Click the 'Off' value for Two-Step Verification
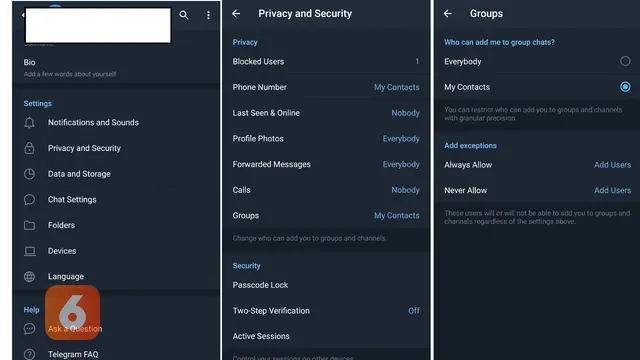 [x=413, y=311]
